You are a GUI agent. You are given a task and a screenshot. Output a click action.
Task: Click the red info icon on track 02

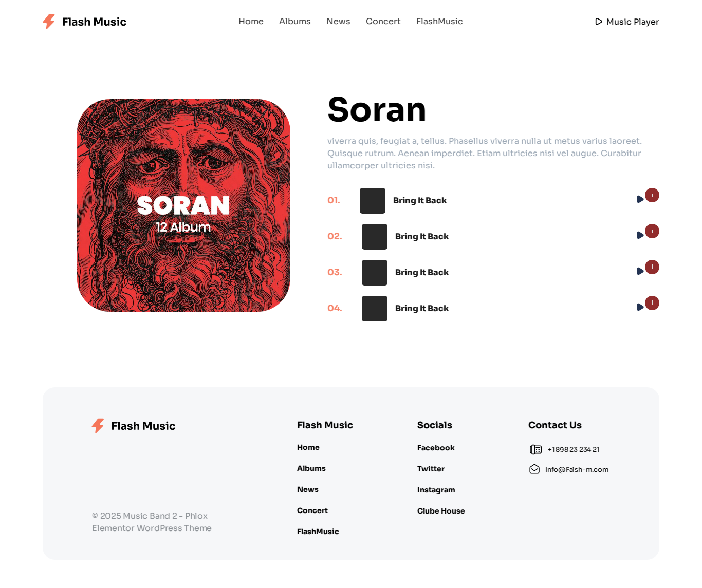click(x=652, y=231)
